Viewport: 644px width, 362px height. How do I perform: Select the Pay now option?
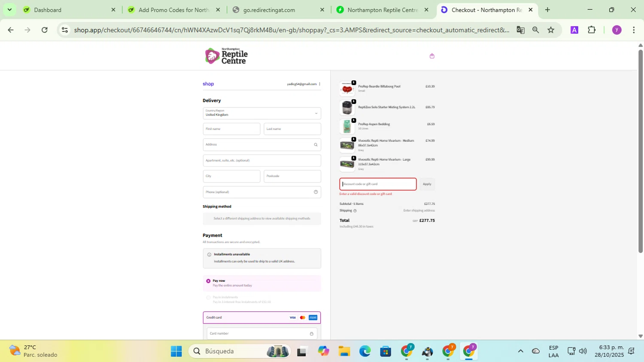click(x=208, y=281)
